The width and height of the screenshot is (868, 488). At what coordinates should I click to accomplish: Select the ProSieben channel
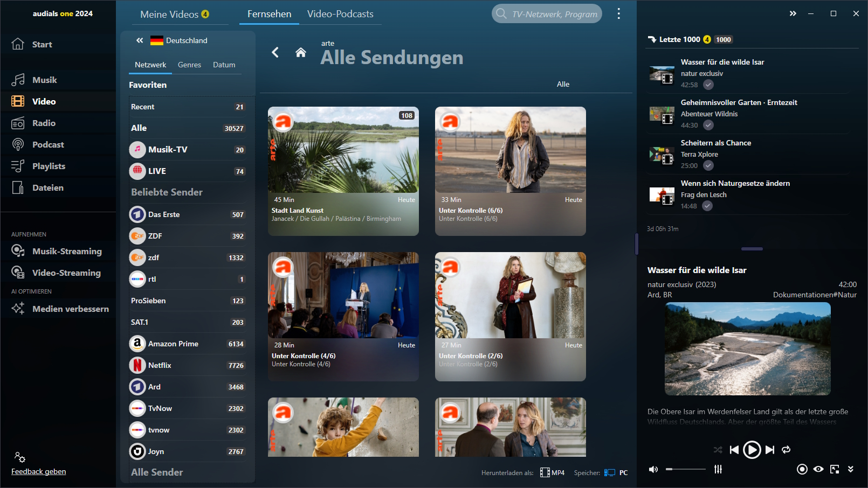point(187,301)
